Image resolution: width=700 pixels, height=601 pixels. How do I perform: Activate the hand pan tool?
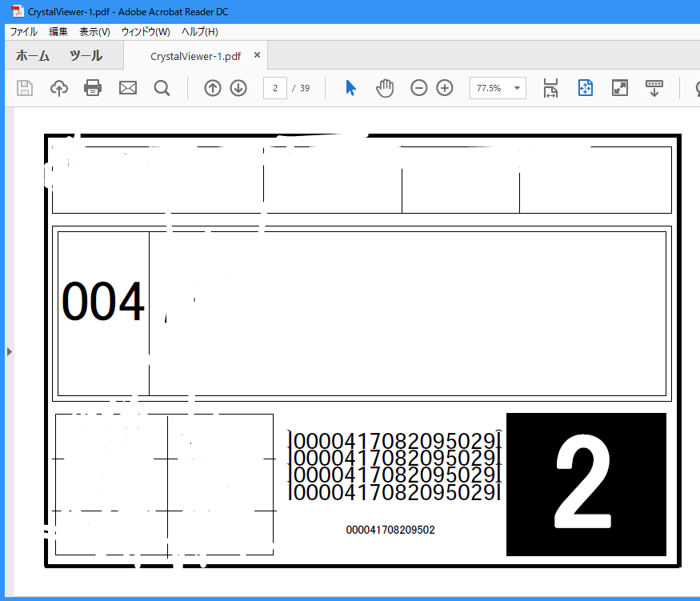(x=385, y=88)
